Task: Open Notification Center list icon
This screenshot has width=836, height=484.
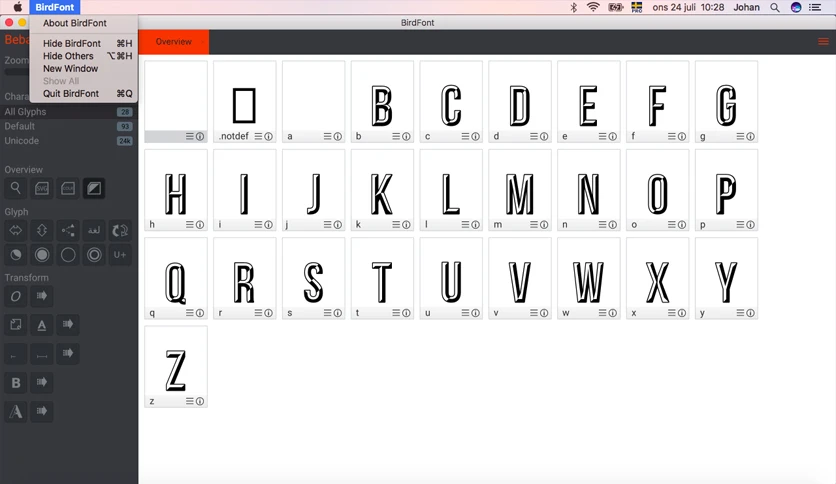Action: tap(815, 7)
